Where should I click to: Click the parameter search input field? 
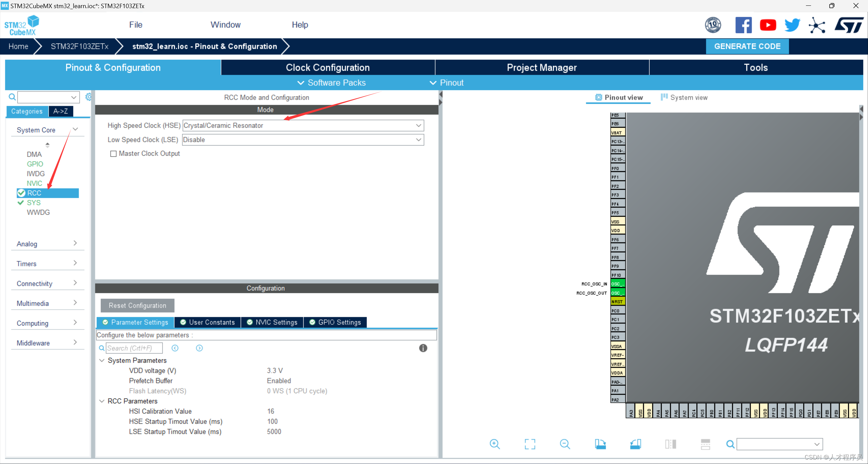(134, 348)
